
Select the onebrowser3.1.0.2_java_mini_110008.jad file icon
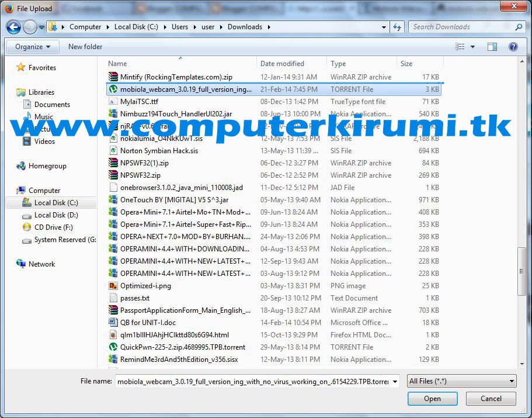(x=113, y=187)
